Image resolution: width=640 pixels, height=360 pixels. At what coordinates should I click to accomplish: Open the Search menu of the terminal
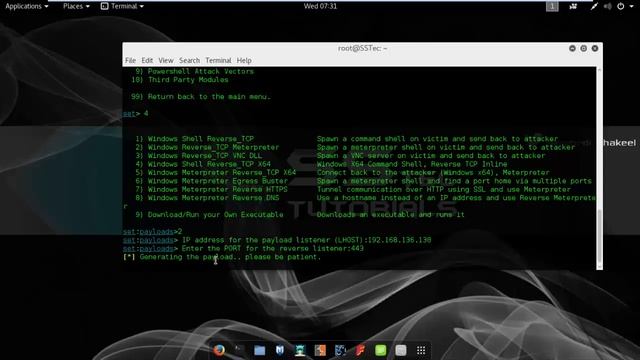(189, 60)
